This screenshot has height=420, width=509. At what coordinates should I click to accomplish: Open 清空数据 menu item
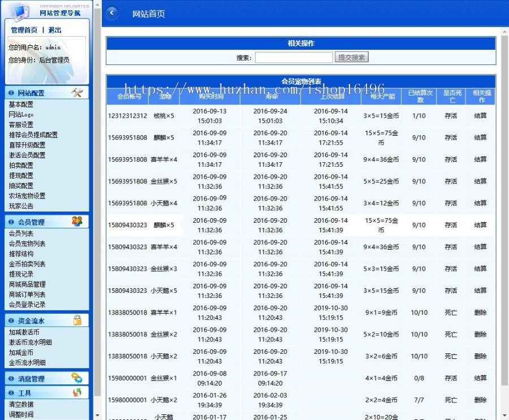[x=21, y=404]
